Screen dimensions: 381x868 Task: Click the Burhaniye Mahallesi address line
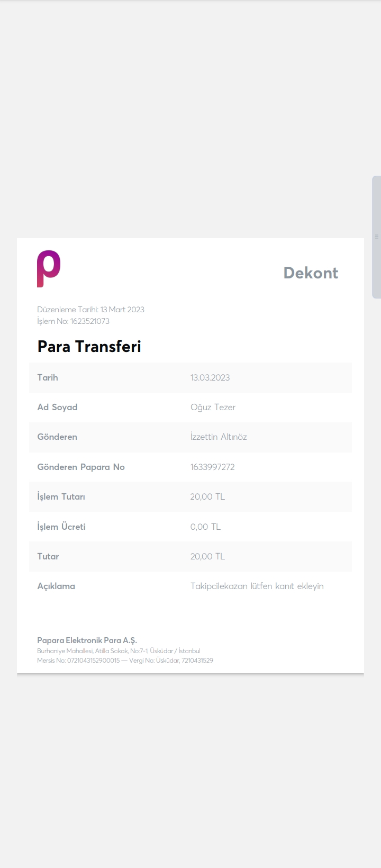(x=119, y=651)
